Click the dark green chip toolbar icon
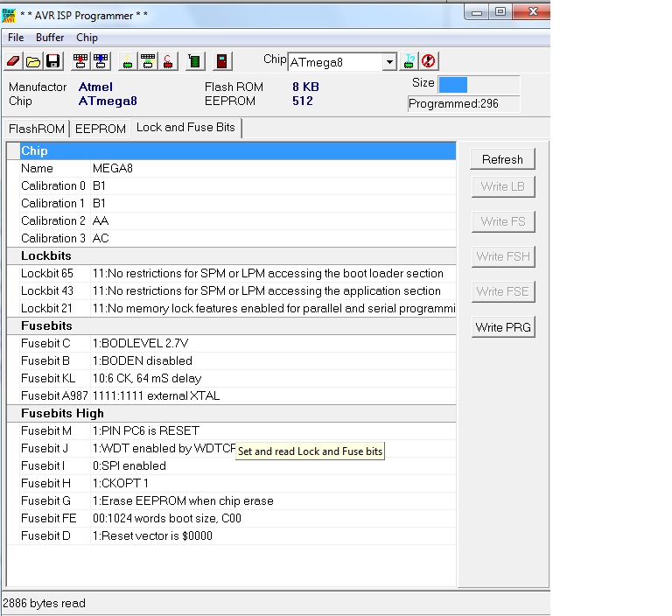Viewport: 672px width, 616px height. tap(195, 61)
